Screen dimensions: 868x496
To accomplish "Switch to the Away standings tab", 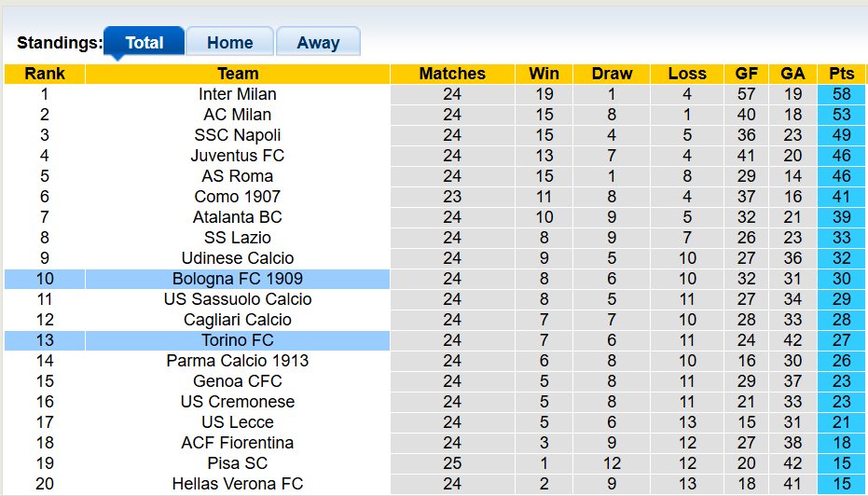I will point(318,42).
